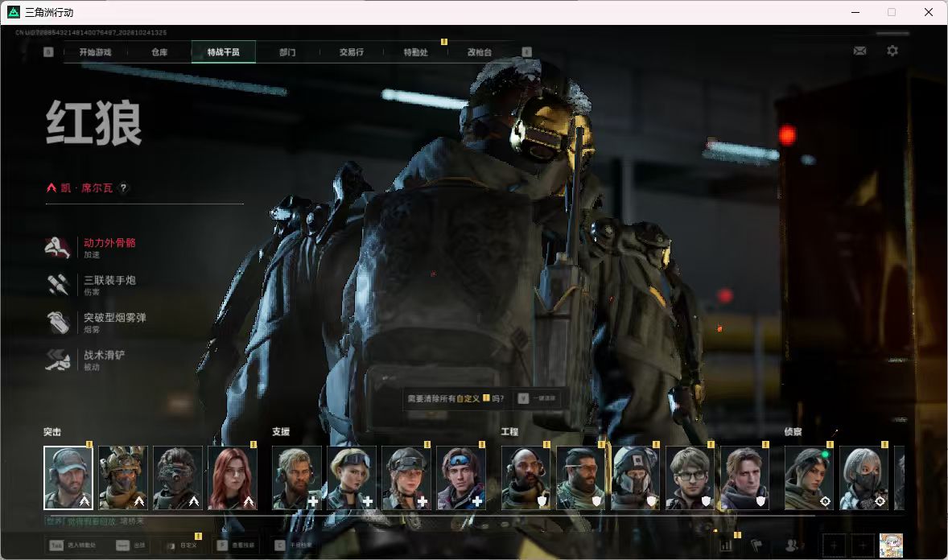The width and height of the screenshot is (948, 560).
Task: Open the 特勤处 tab
Action: 415,52
